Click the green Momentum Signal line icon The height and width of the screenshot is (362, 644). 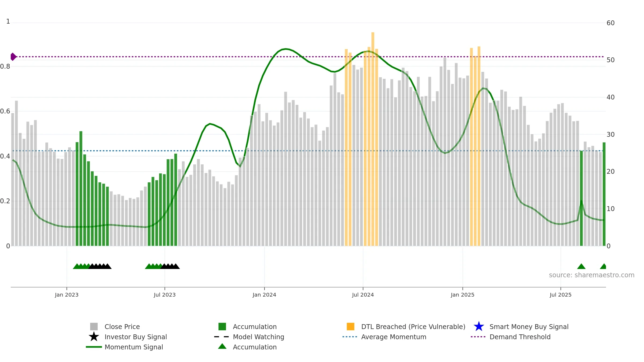click(94, 347)
